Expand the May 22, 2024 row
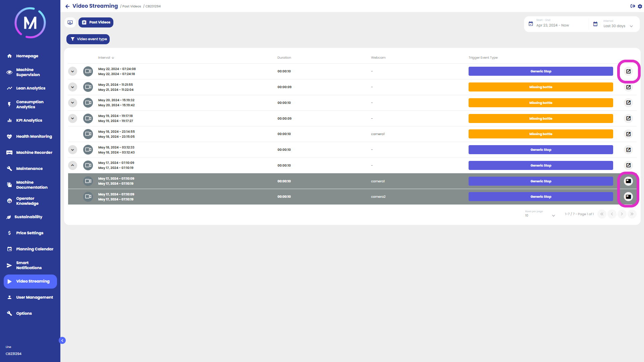Viewport: 644px width, 362px height. 72,71
